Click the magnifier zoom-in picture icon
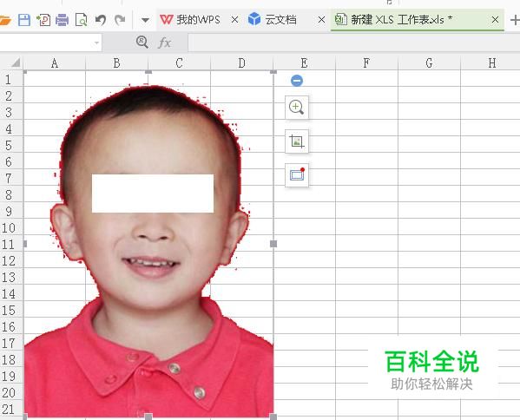The height and width of the screenshot is (420, 520). pyautogui.click(x=297, y=108)
